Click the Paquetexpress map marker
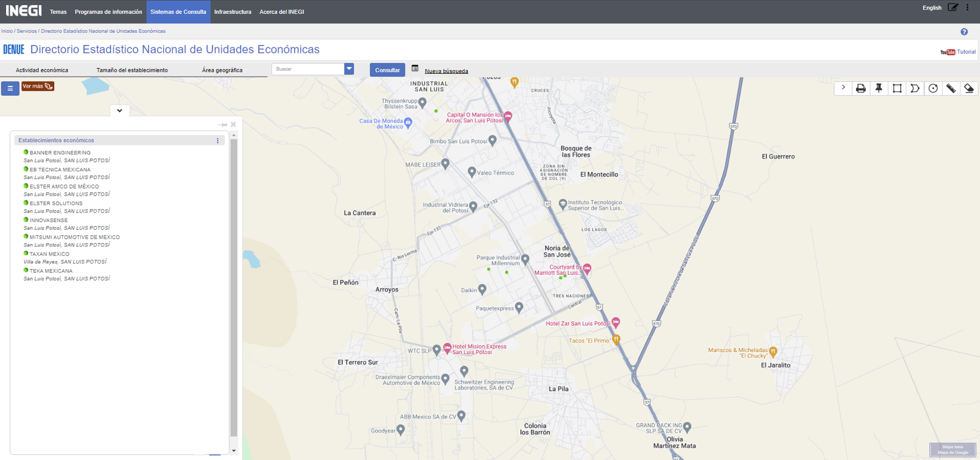 (519, 307)
